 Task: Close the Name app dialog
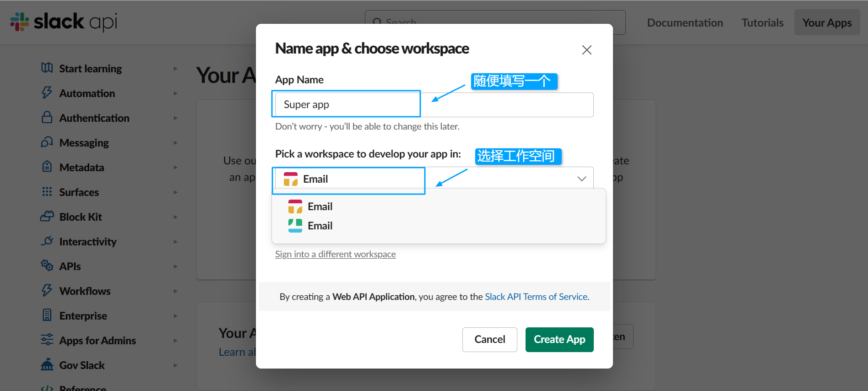pyautogui.click(x=586, y=50)
